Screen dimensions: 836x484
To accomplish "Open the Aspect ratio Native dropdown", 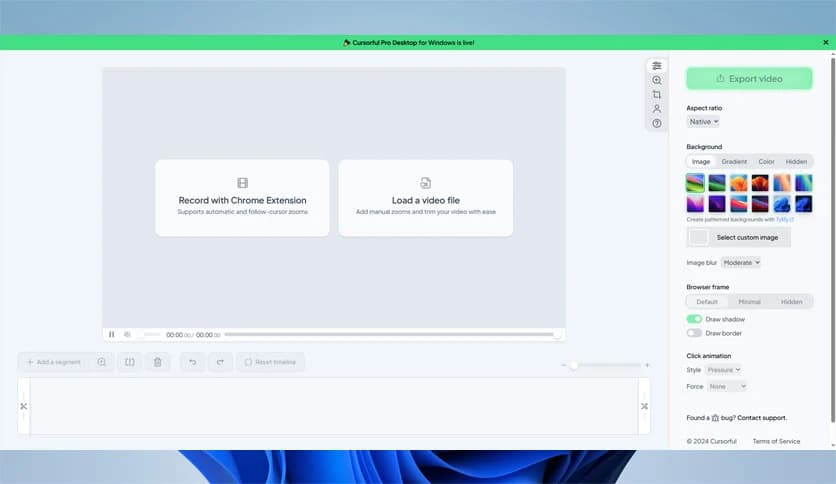I will click(703, 122).
